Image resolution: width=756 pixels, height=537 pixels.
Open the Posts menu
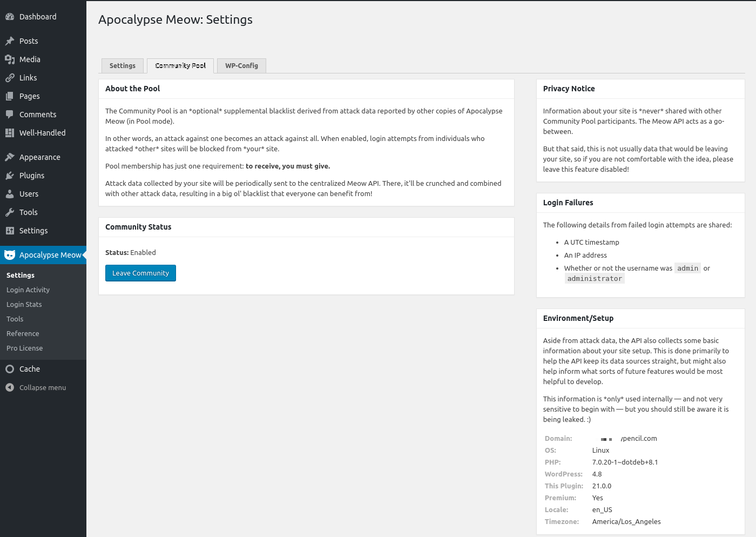coord(43,41)
